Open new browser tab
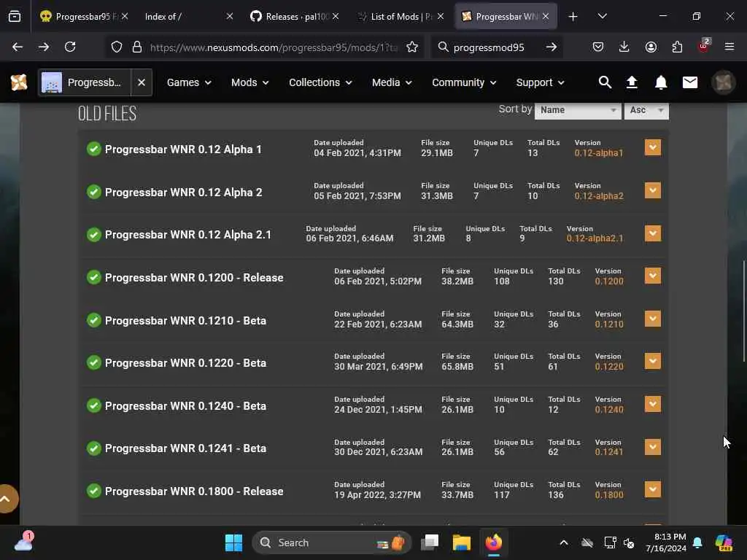 (573, 17)
